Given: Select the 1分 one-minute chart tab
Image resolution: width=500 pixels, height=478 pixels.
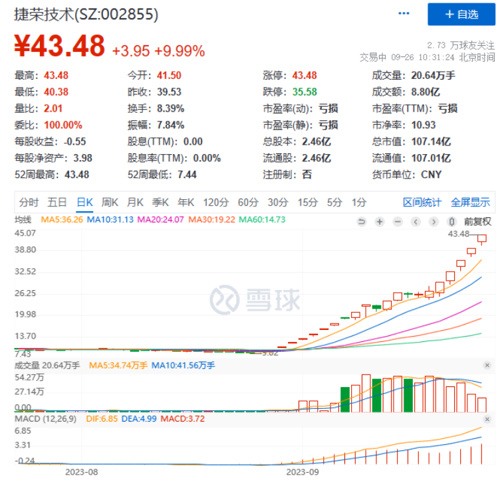Looking at the screenshot, I should pos(359,202).
